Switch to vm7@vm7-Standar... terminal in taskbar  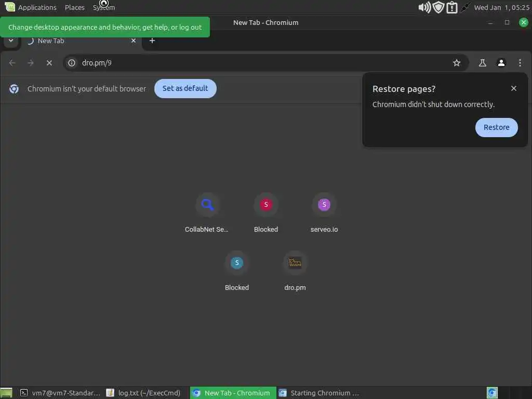pos(60,393)
